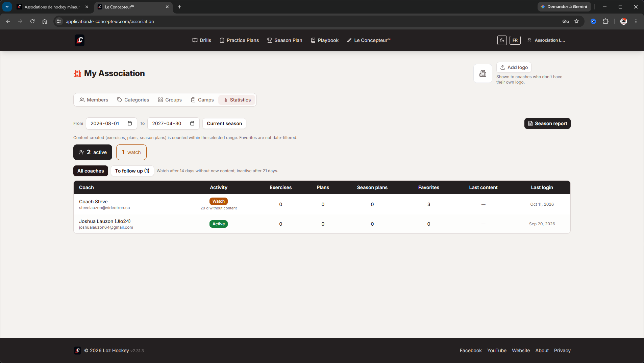Switch to the Camps tab

(202, 100)
